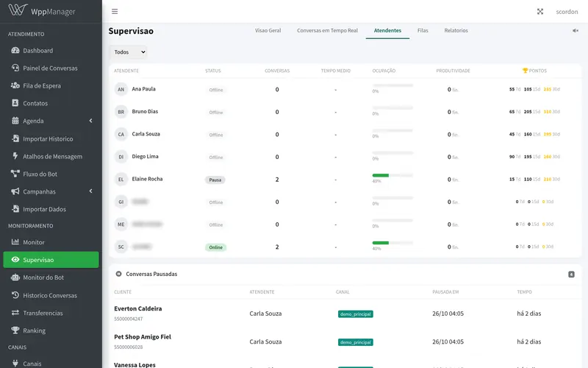Click the Conversas Pausadas section icon
The width and height of the screenshot is (588, 368).
pos(118,274)
